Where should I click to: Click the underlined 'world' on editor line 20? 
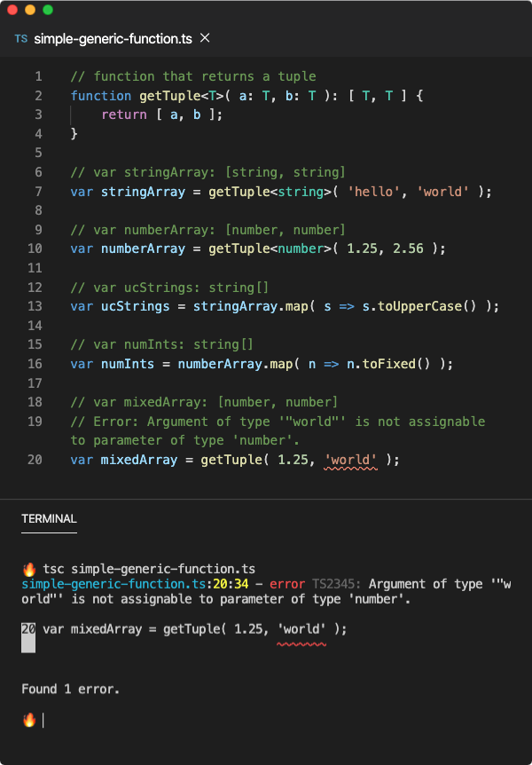(350, 460)
